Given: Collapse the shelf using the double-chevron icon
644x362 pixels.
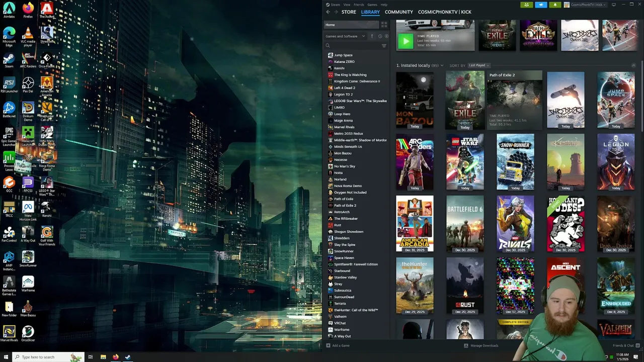Looking at the screenshot, I should pyautogui.click(x=633, y=65).
